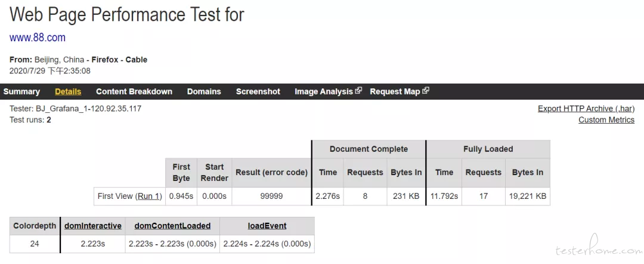Select the Details tab

[68, 92]
